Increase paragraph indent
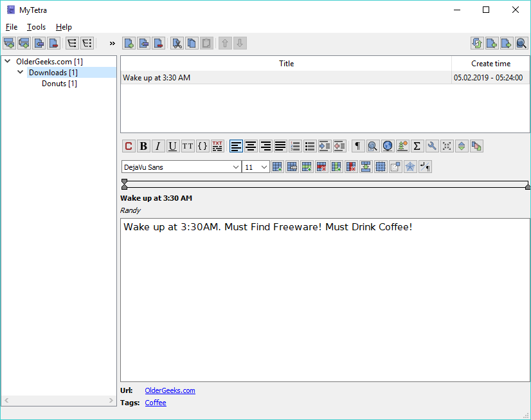 [325, 146]
